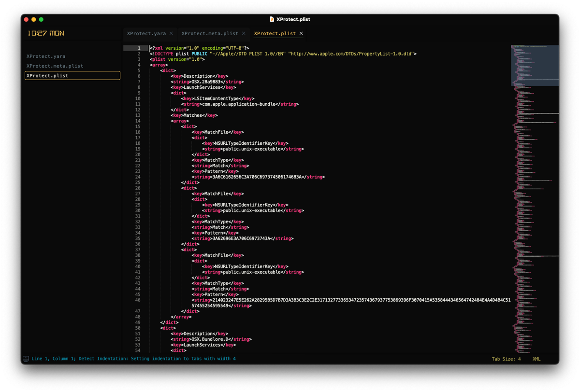Open the panel switcher icon in status bar
Viewport: 580px width, 392px height.
(x=26, y=359)
